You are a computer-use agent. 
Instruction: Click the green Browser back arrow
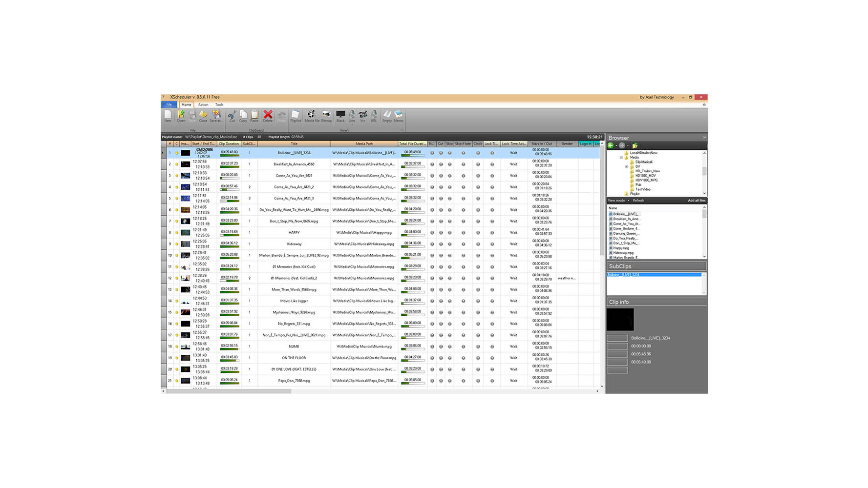[611, 145]
